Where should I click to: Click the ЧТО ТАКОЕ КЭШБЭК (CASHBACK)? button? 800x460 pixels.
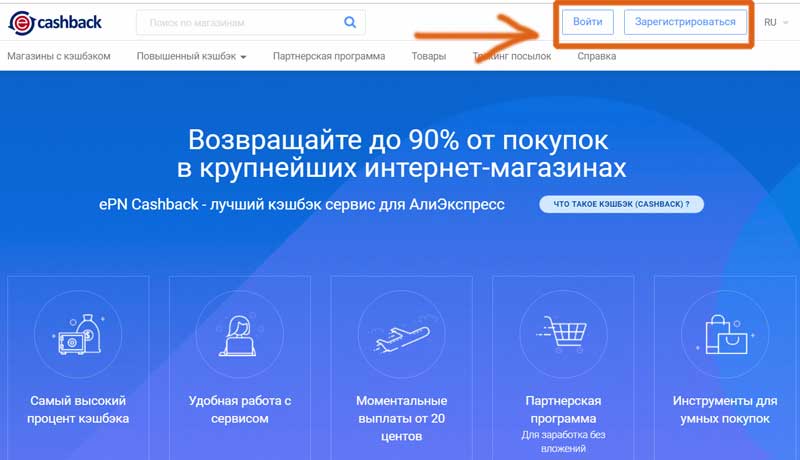point(621,204)
